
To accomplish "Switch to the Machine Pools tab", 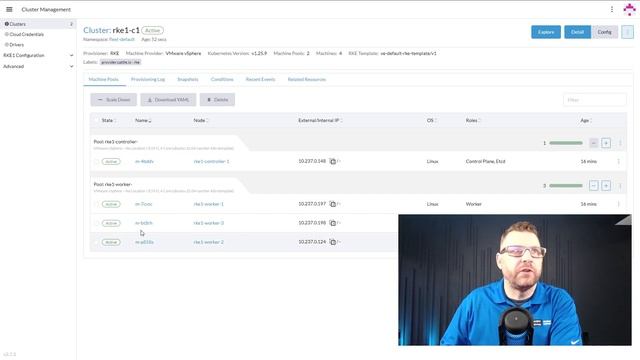I will (104, 79).
